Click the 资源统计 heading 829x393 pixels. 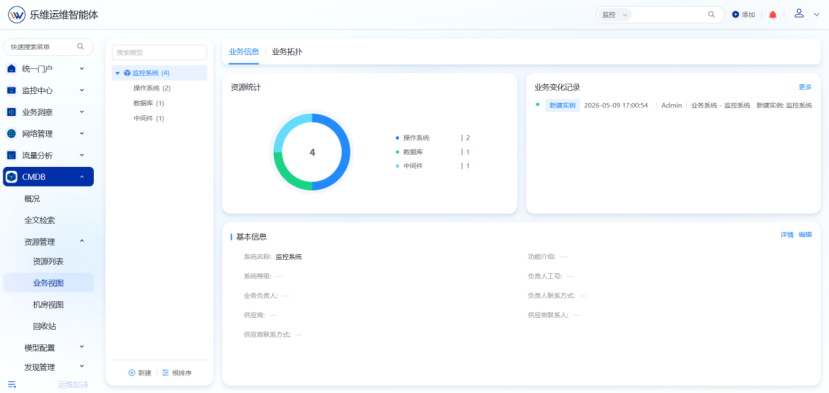(x=245, y=88)
